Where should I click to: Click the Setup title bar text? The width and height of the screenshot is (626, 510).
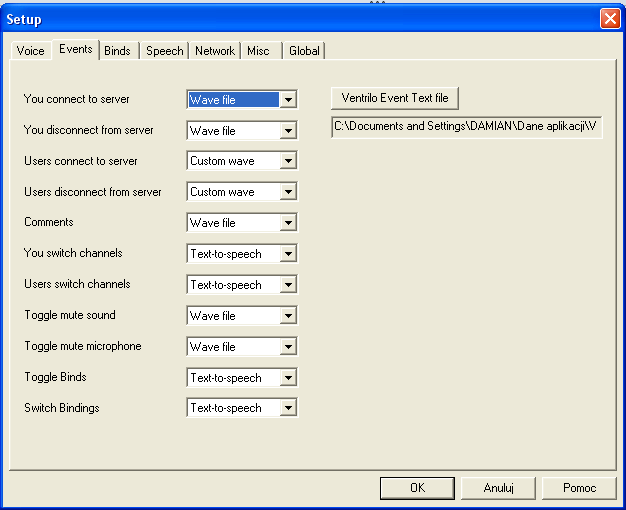click(24, 19)
